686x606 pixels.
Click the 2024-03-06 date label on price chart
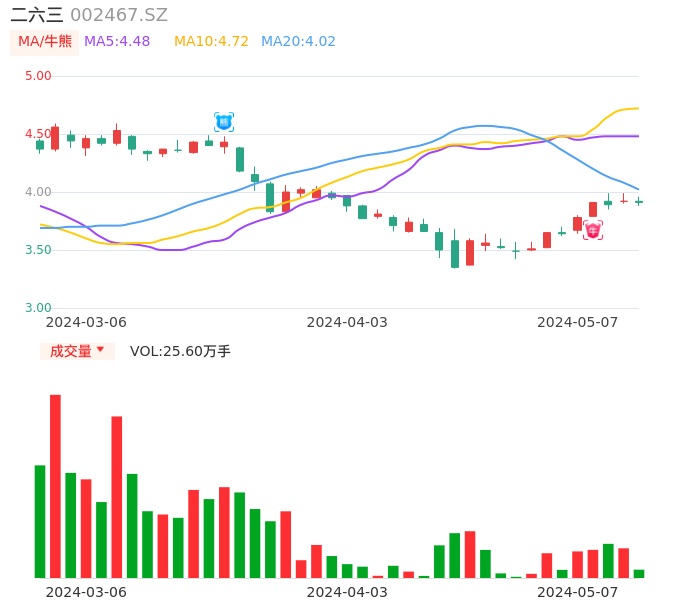tap(86, 322)
